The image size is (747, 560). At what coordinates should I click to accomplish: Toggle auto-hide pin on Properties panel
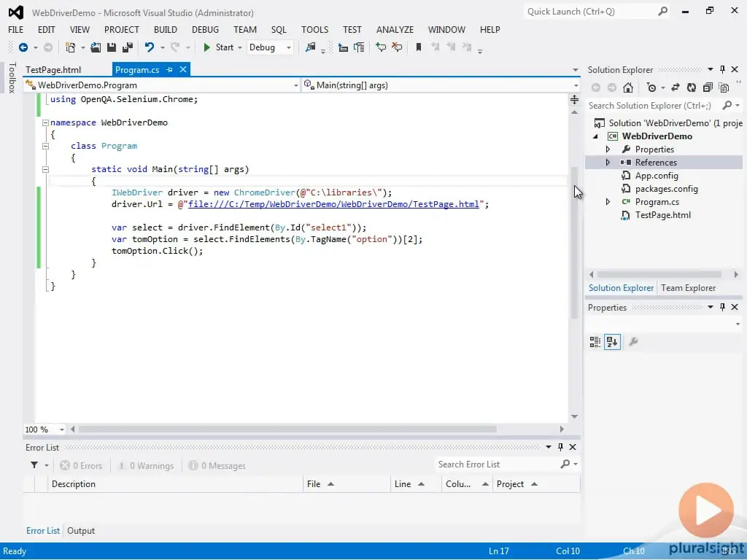[723, 307]
